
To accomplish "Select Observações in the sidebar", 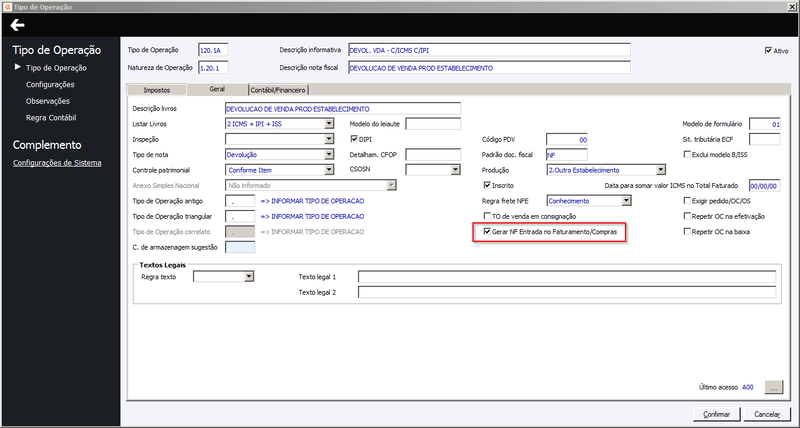I will click(48, 101).
